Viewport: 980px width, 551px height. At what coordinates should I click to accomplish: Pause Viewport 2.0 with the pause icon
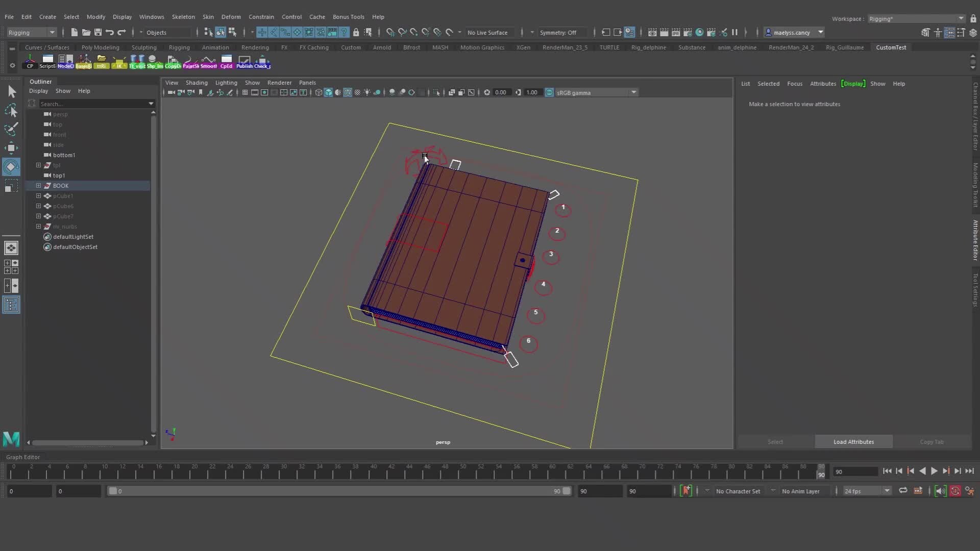click(735, 32)
